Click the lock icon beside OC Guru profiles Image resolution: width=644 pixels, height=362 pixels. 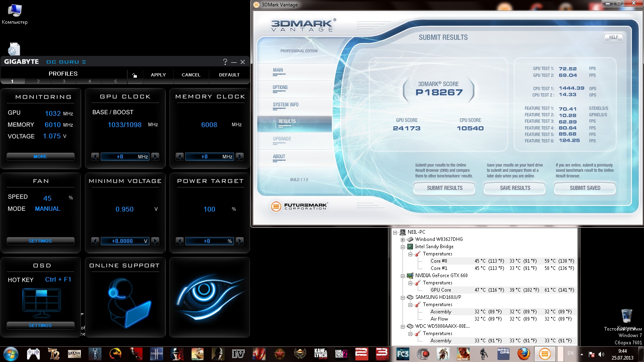tap(134, 75)
